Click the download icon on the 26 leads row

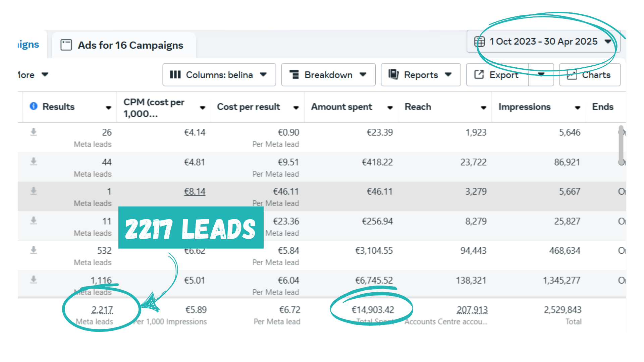coord(34,132)
